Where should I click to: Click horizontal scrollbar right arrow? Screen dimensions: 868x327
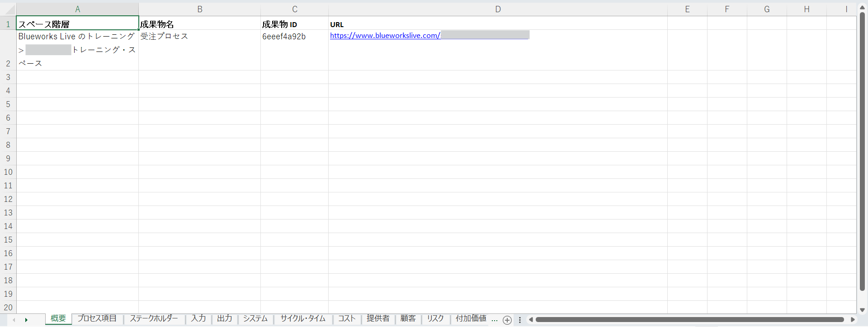coord(853,320)
